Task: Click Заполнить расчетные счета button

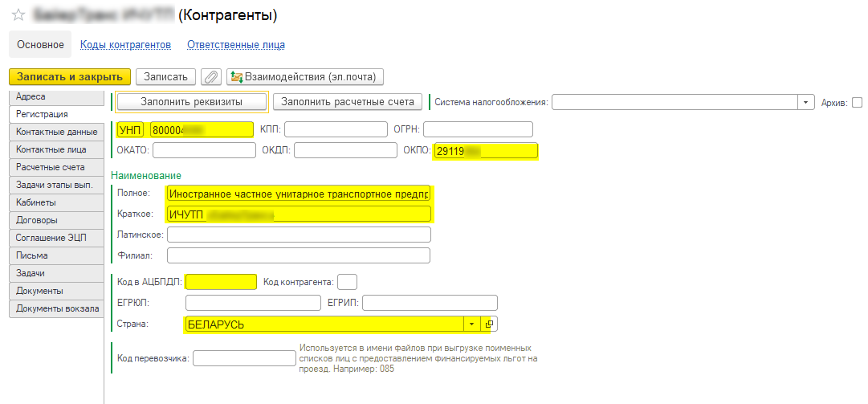Action: [x=348, y=102]
